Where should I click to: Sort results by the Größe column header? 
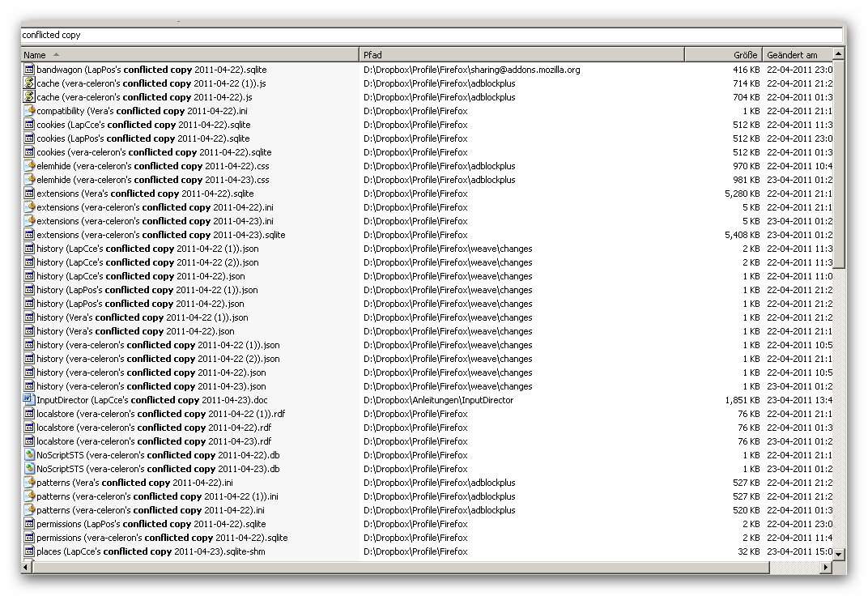(724, 55)
